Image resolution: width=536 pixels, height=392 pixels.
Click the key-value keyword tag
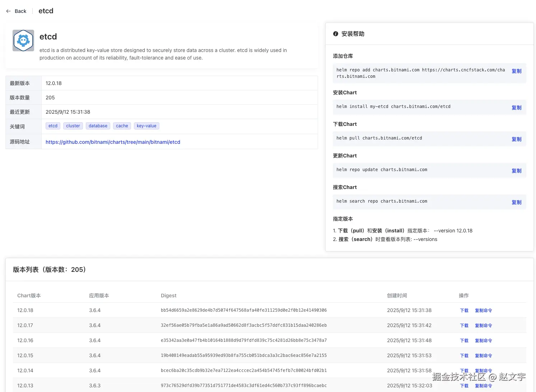coord(146,126)
